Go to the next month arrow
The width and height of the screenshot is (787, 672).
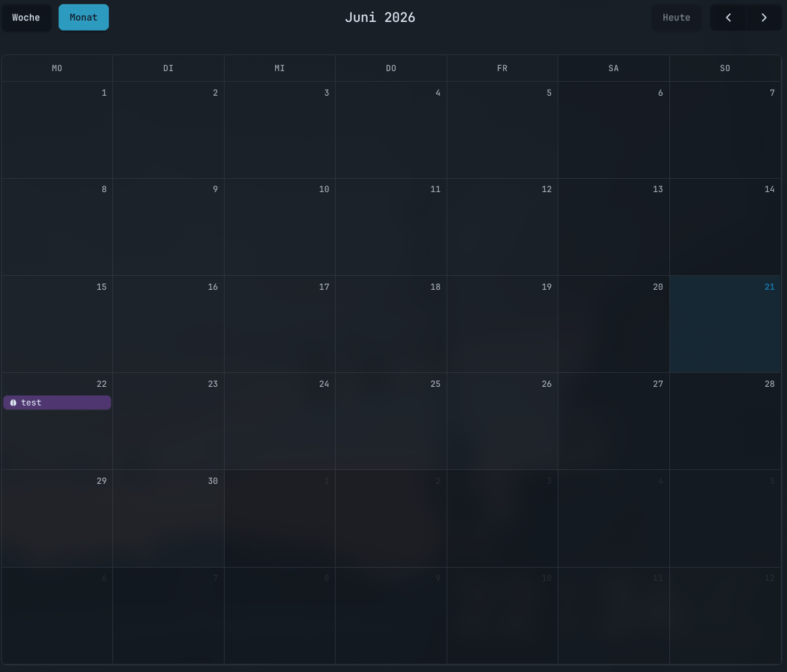[x=764, y=17]
